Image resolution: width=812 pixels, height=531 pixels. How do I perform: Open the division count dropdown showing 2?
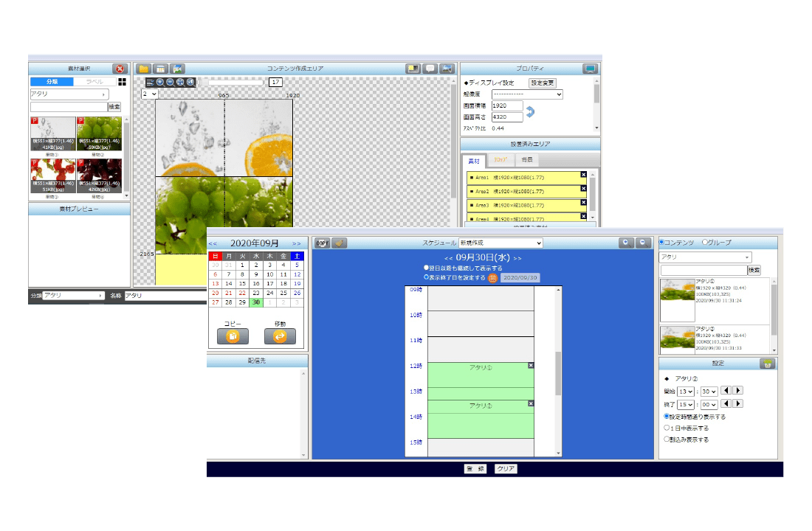coord(150,94)
